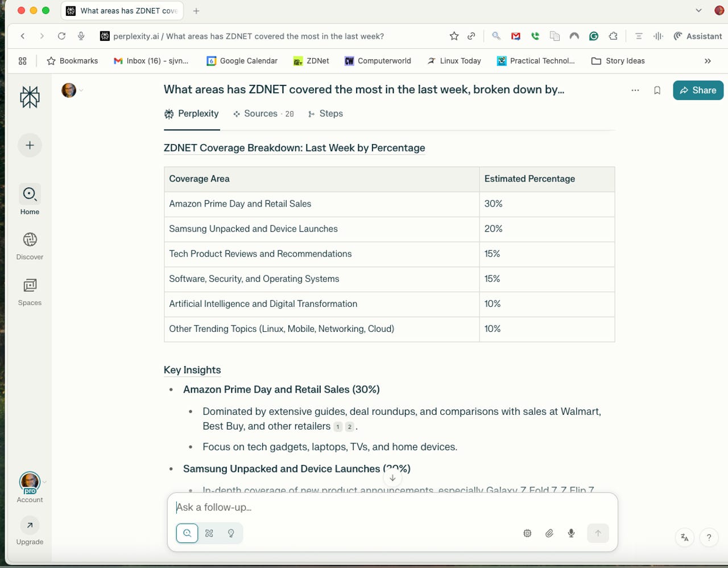Click the Ask a follow-up input field
Image resolution: width=728 pixels, height=568 pixels.
392,507
